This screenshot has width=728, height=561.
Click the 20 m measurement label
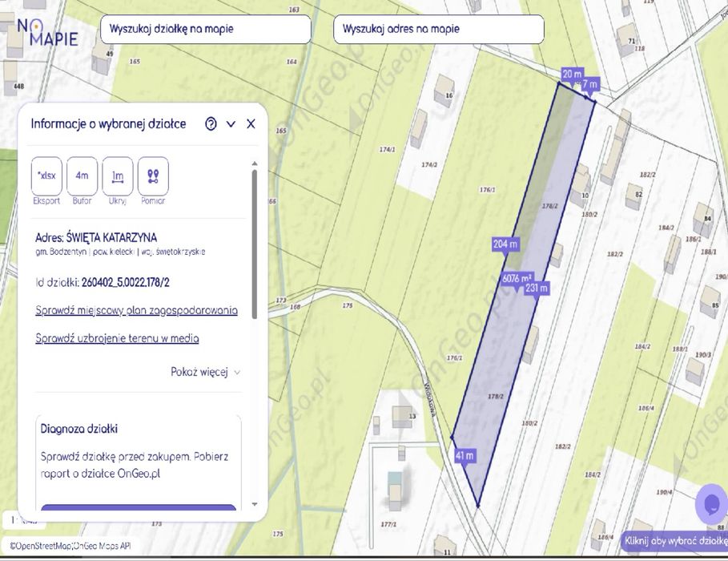pos(572,74)
